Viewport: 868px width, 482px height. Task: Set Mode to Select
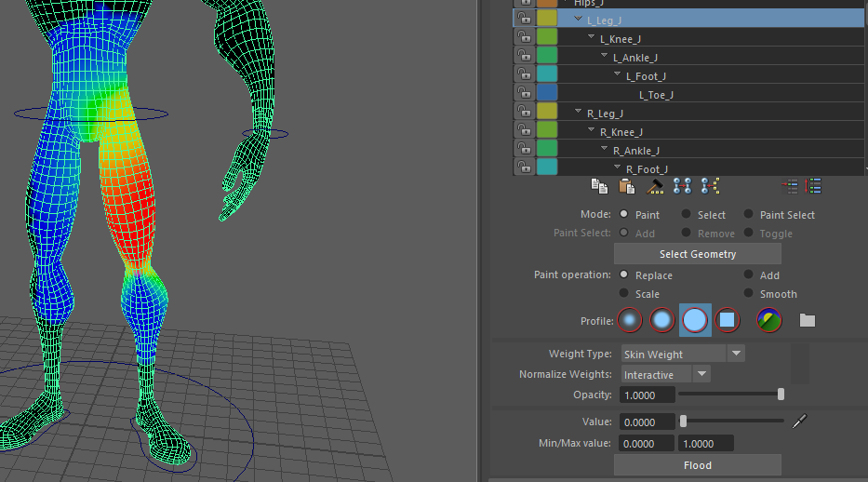coord(687,215)
